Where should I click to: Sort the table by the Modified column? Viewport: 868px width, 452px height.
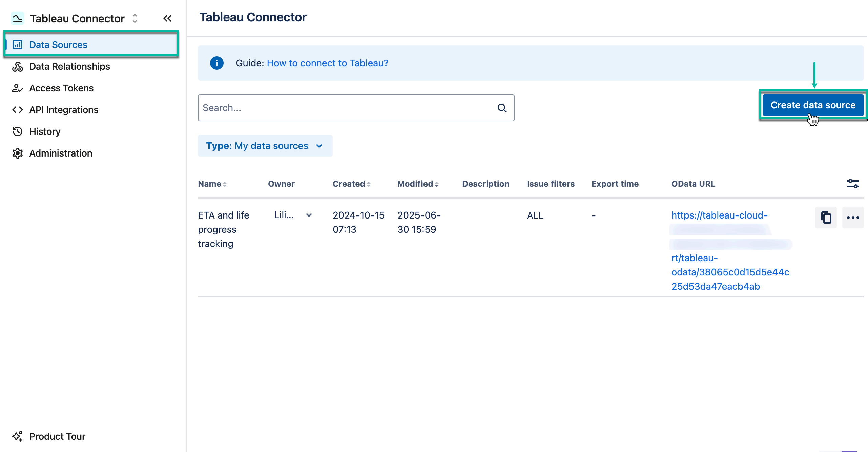point(417,184)
